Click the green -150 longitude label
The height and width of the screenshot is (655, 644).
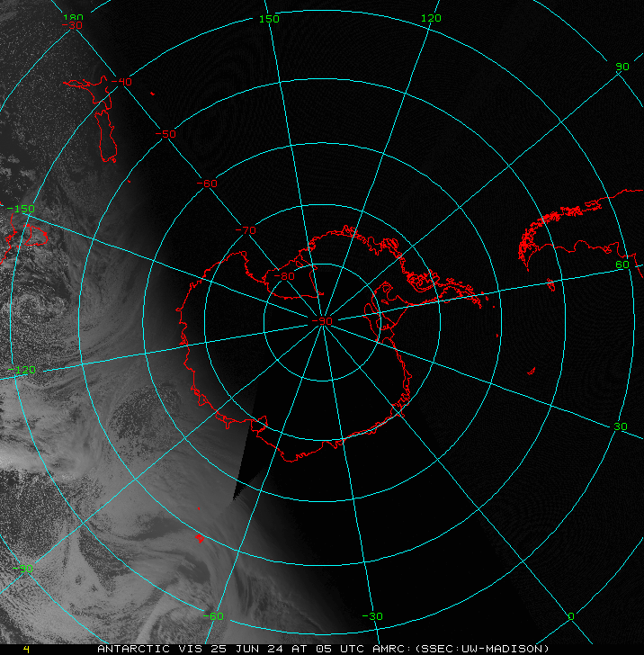pos(21,209)
